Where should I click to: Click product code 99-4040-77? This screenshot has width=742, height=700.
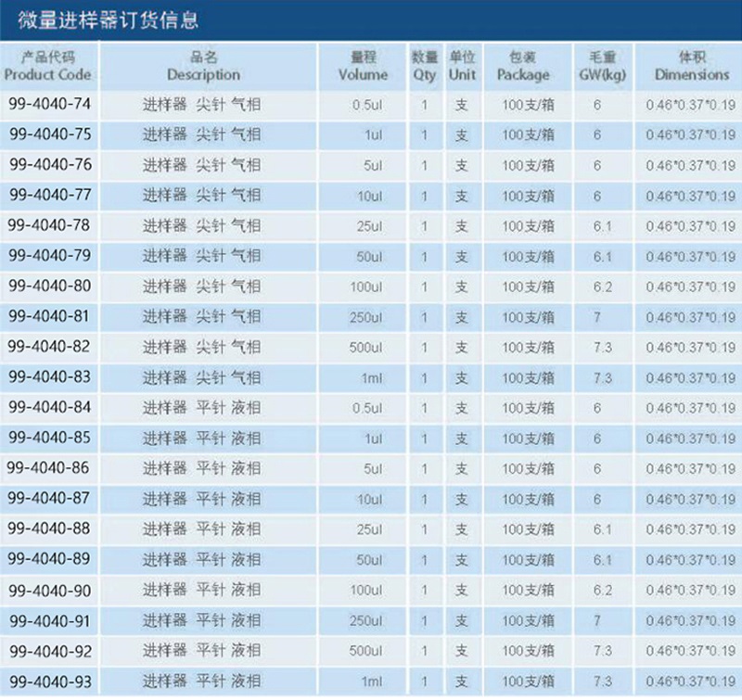49,196
